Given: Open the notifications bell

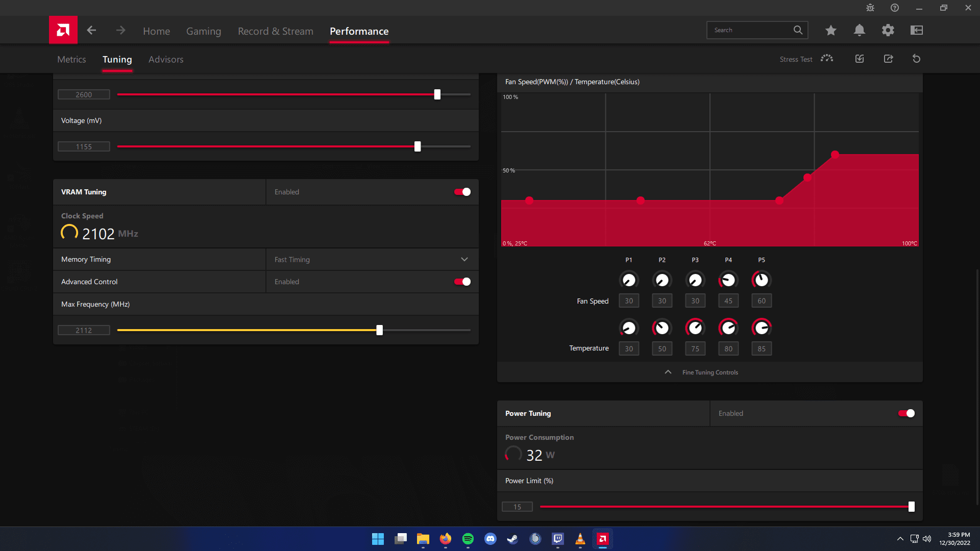Looking at the screenshot, I should pyautogui.click(x=860, y=31).
